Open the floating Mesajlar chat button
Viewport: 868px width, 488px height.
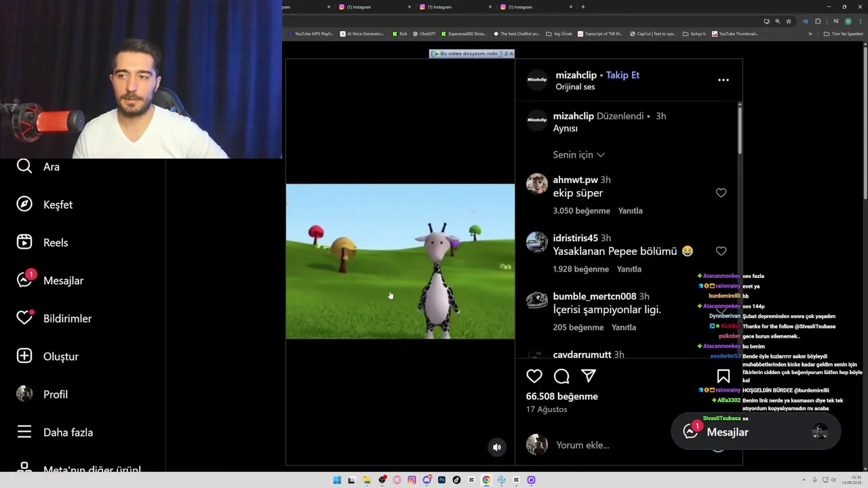[x=755, y=432]
